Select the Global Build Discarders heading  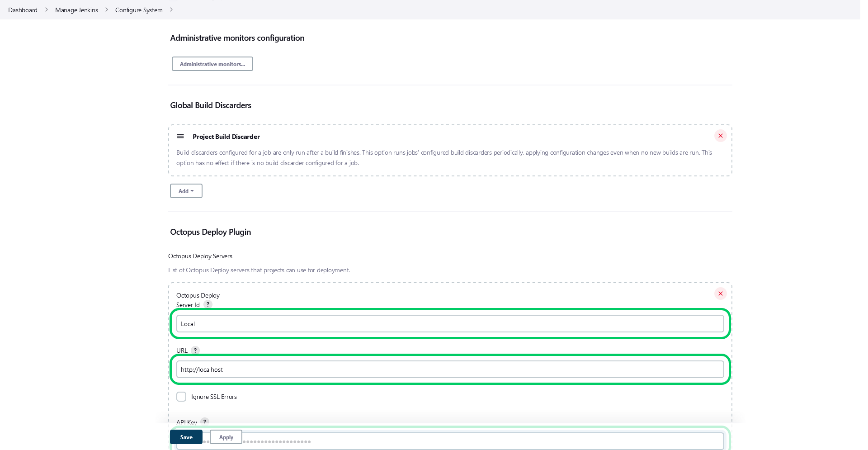tap(211, 105)
